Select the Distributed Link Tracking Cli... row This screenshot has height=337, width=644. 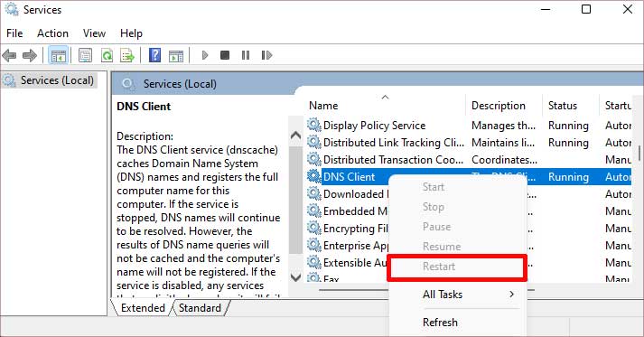coord(394,143)
